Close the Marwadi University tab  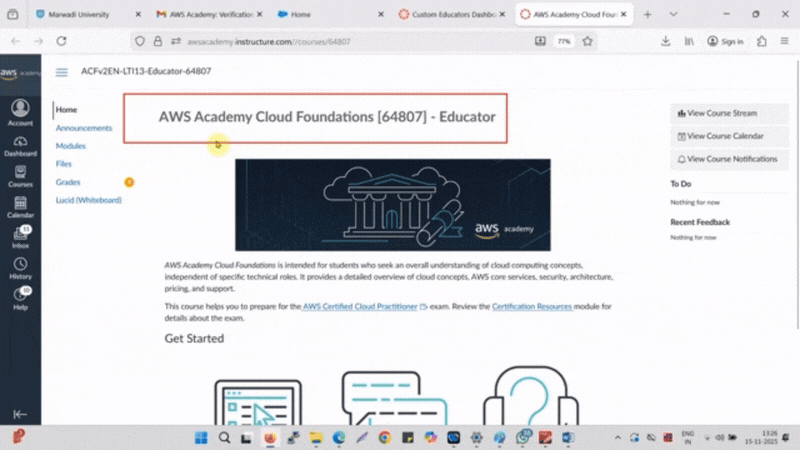click(138, 14)
